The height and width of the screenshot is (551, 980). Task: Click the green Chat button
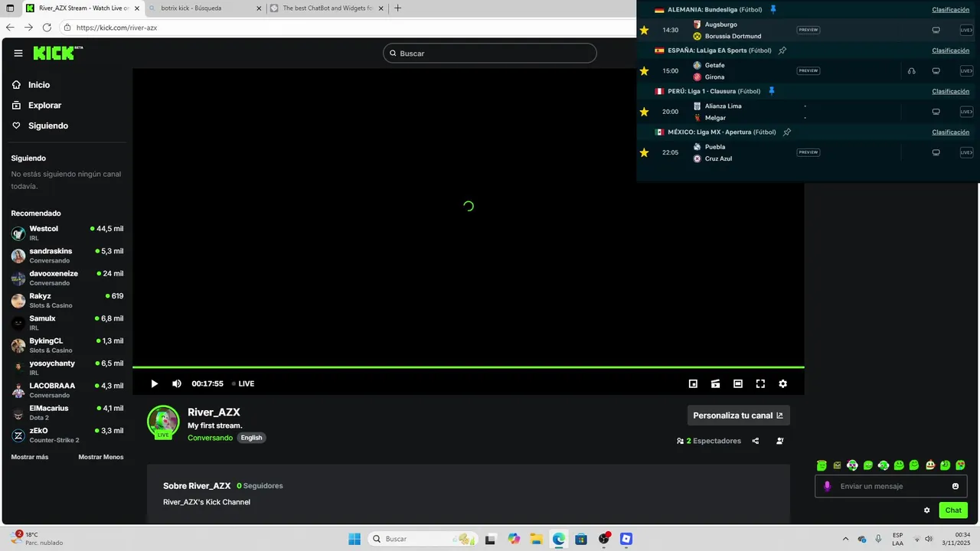pos(953,510)
